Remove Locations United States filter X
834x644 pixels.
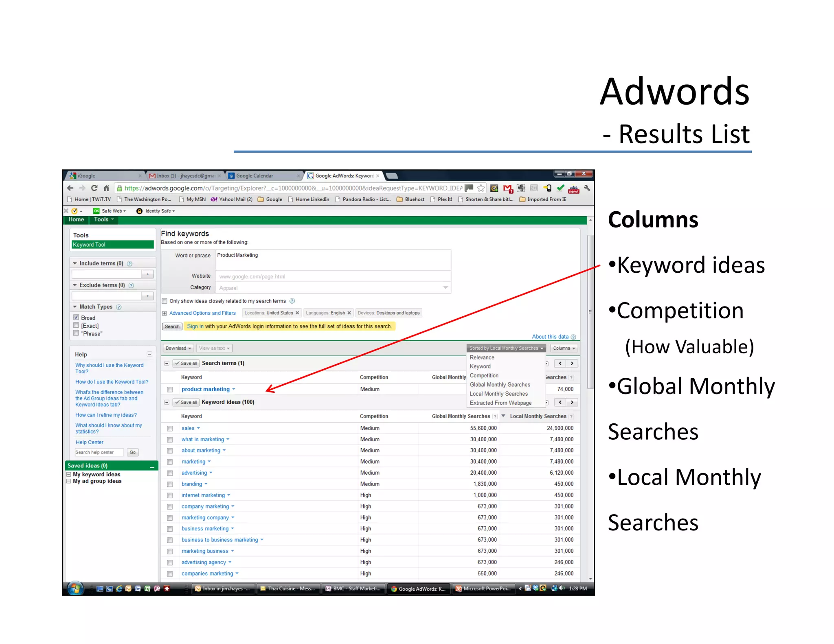click(x=297, y=313)
